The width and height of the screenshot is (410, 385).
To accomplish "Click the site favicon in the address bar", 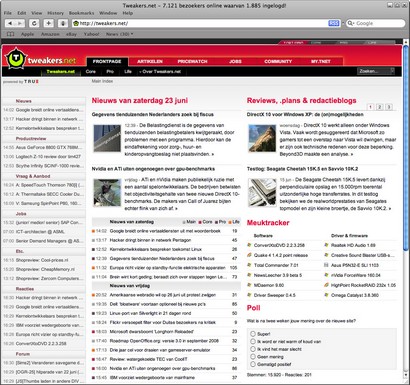I will pyautogui.click(x=76, y=23).
